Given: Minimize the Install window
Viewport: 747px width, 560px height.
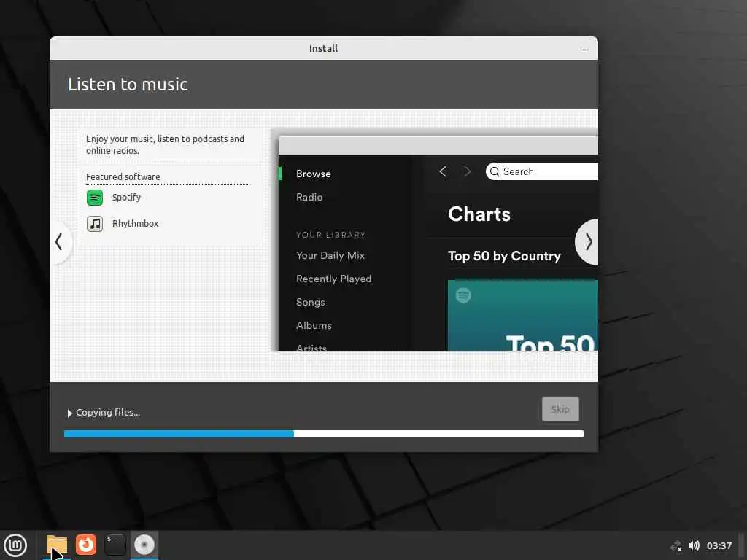Looking at the screenshot, I should (586, 49).
